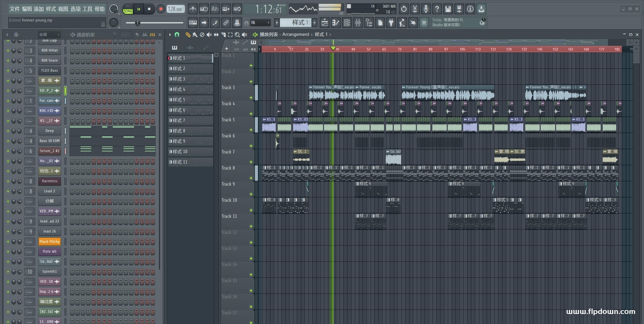The height and width of the screenshot is (324, 644).
Task: Open the FLEX Bass channel button
Action: [49, 71]
